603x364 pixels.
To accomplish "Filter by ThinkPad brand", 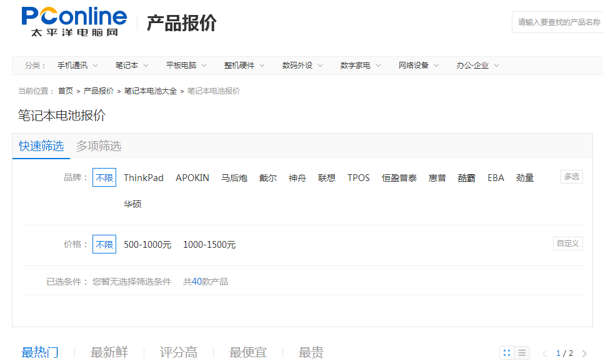I will click(144, 178).
